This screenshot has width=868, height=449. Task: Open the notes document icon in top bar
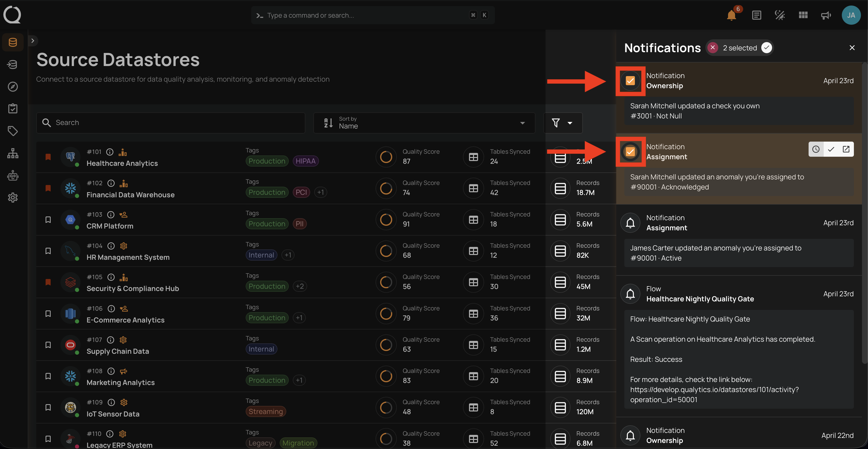point(756,15)
